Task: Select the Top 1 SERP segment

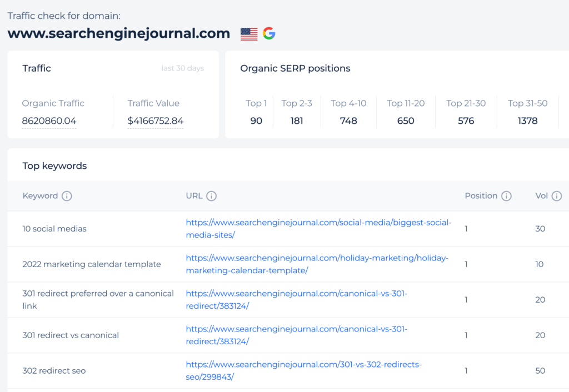Action: tap(256, 112)
